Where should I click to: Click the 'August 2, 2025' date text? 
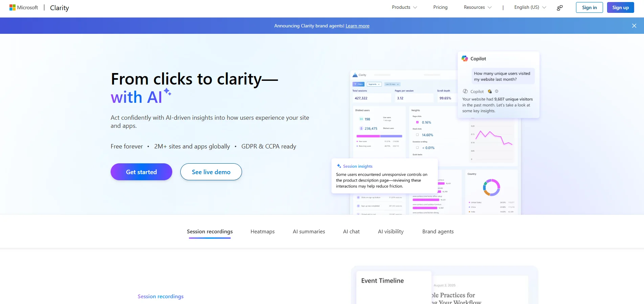coord(445,285)
